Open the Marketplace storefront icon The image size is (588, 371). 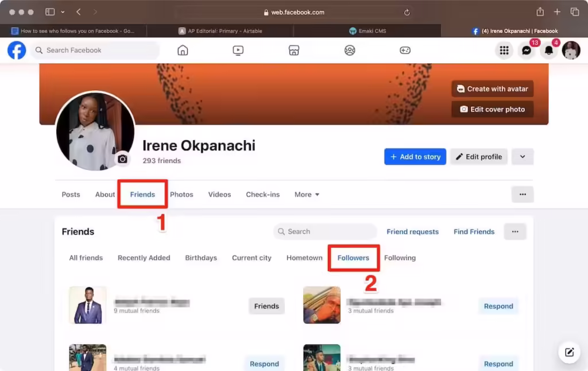pos(293,50)
